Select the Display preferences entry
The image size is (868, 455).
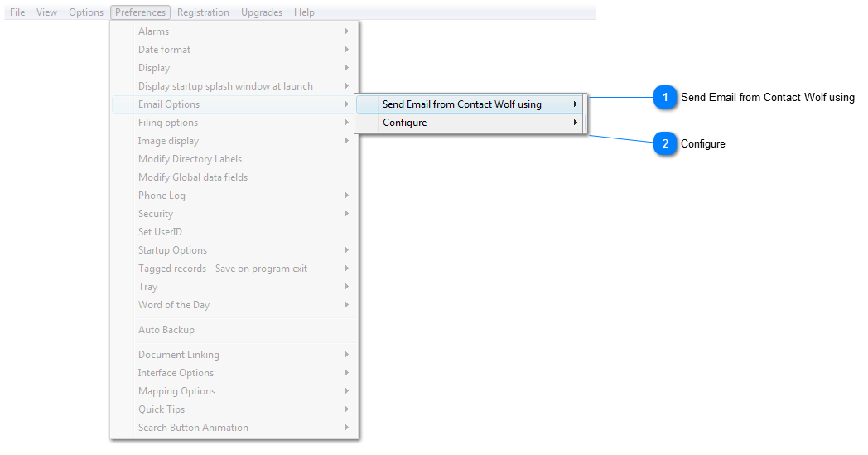click(234, 68)
